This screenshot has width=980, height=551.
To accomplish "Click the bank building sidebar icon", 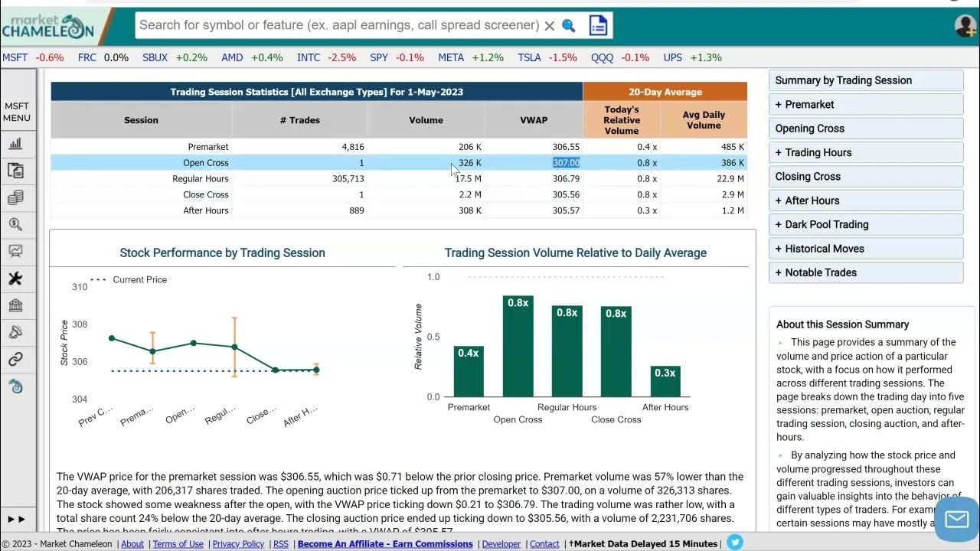I will [15, 305].
